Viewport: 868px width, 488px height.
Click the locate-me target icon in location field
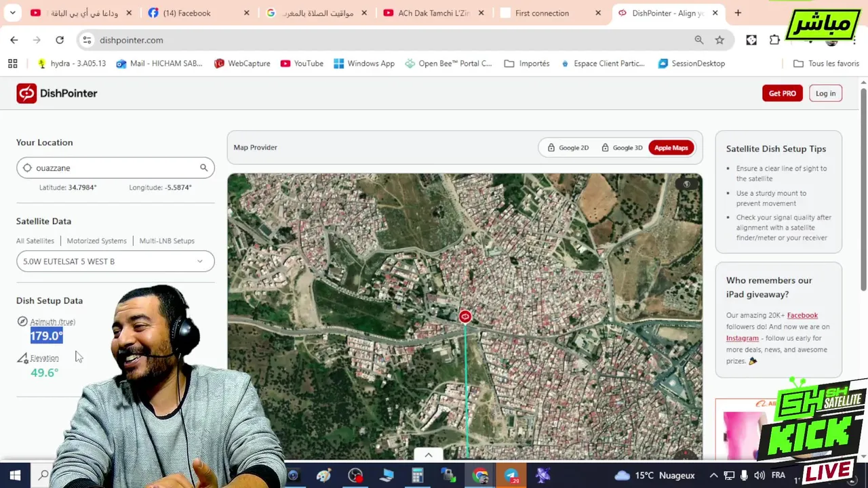point(27,167)
